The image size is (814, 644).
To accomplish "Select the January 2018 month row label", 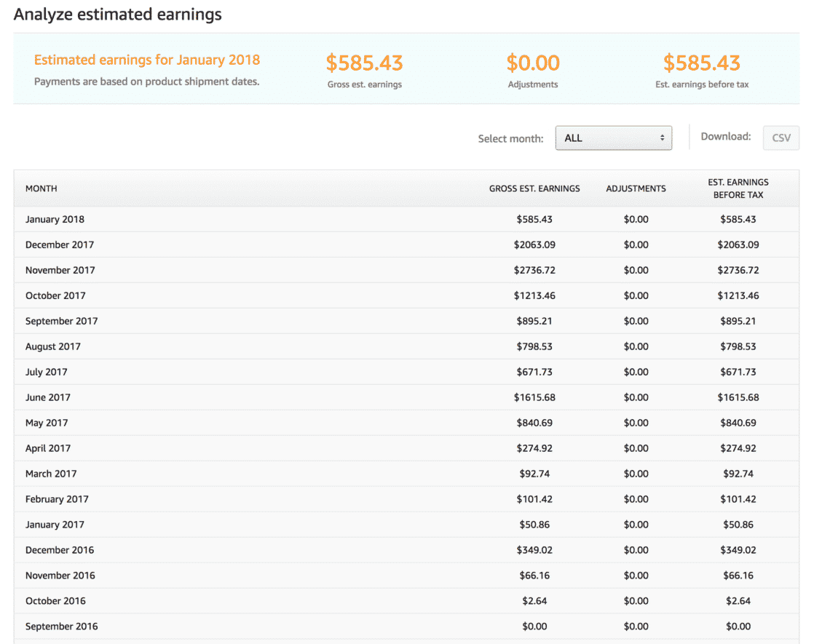I will (55, 219).
